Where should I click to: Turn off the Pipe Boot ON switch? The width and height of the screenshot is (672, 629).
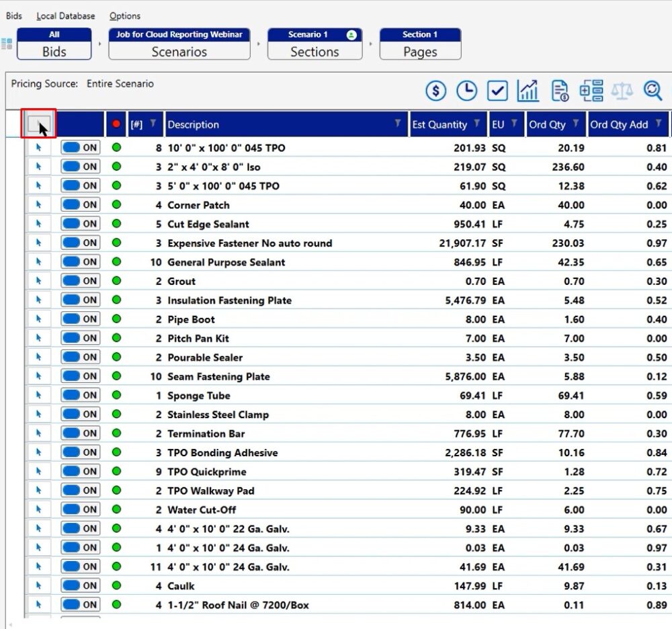(80, 319)
